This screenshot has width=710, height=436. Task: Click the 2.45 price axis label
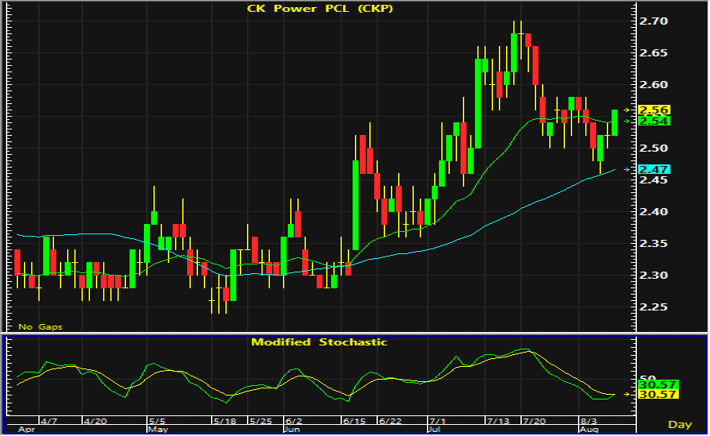click(x=653, y=180)
